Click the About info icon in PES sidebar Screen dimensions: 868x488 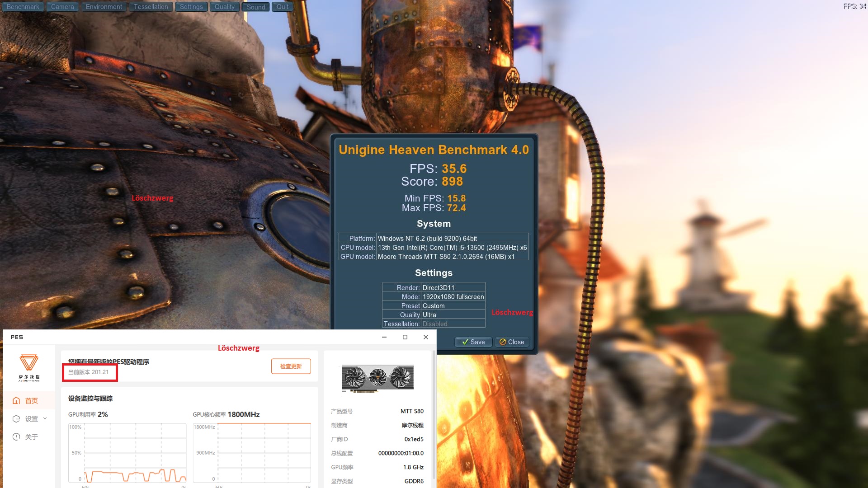click(16, 437)
